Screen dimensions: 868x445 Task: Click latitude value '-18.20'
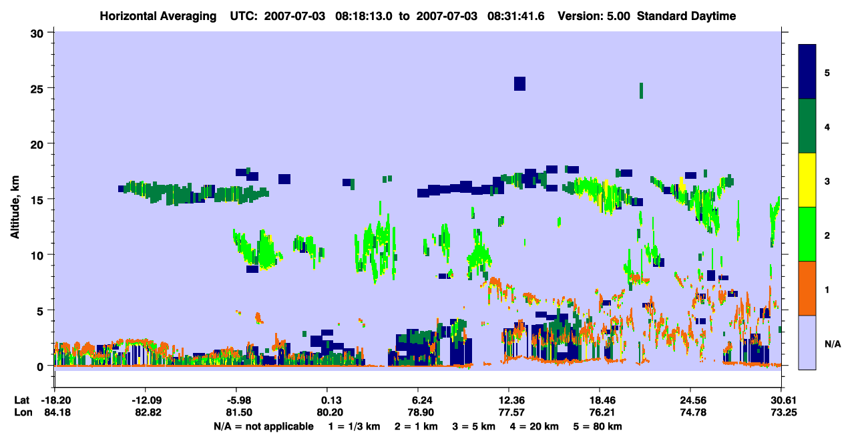55,400
